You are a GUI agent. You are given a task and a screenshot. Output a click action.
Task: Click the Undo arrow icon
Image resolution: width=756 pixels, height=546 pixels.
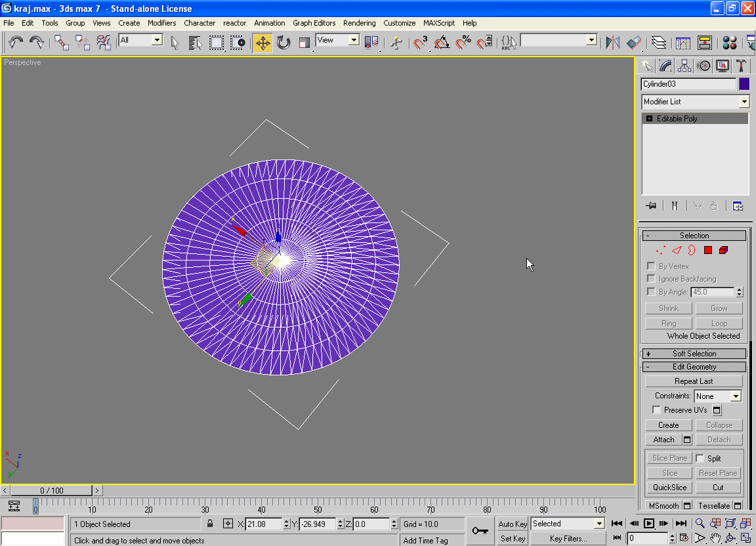click(x=16, y=43)
